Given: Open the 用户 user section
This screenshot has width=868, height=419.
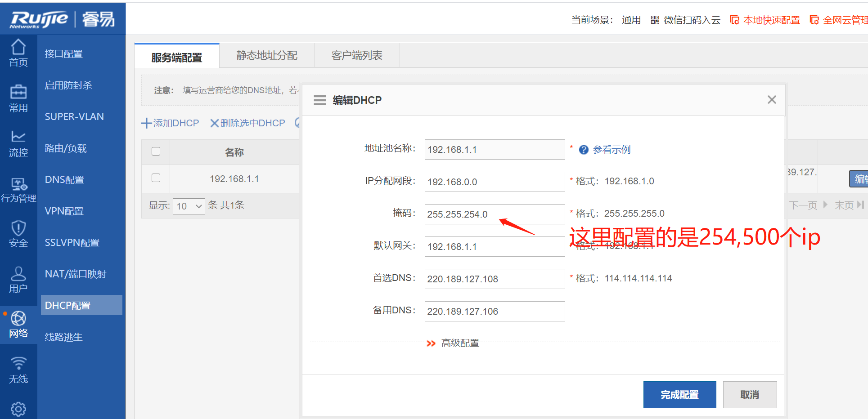Looking at the screenshot, I should coord(18,280).
